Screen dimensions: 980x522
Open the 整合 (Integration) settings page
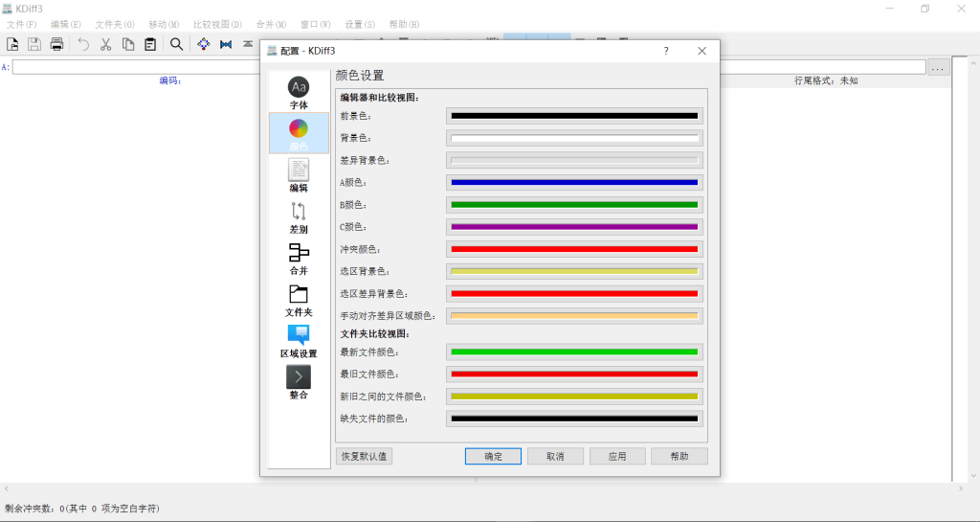coord(299,382)
